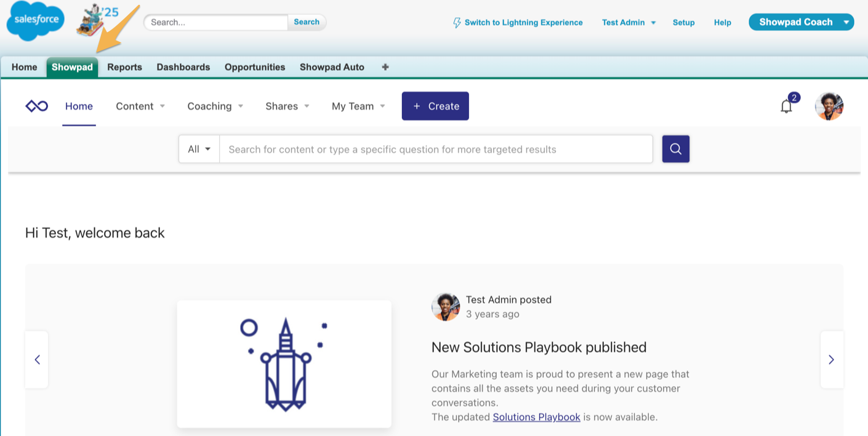868x436 pixels.
Task: Click into the Showpad content search field
Action: coord(436,149)
